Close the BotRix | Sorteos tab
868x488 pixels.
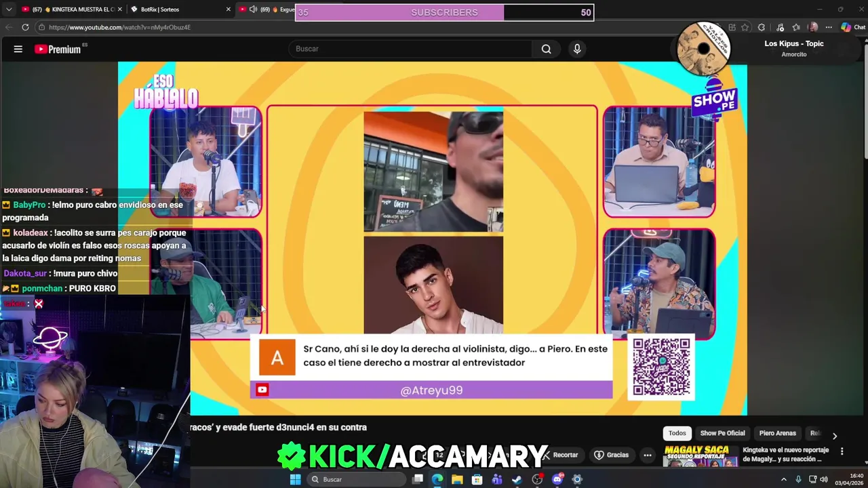[x=228, y=9]
